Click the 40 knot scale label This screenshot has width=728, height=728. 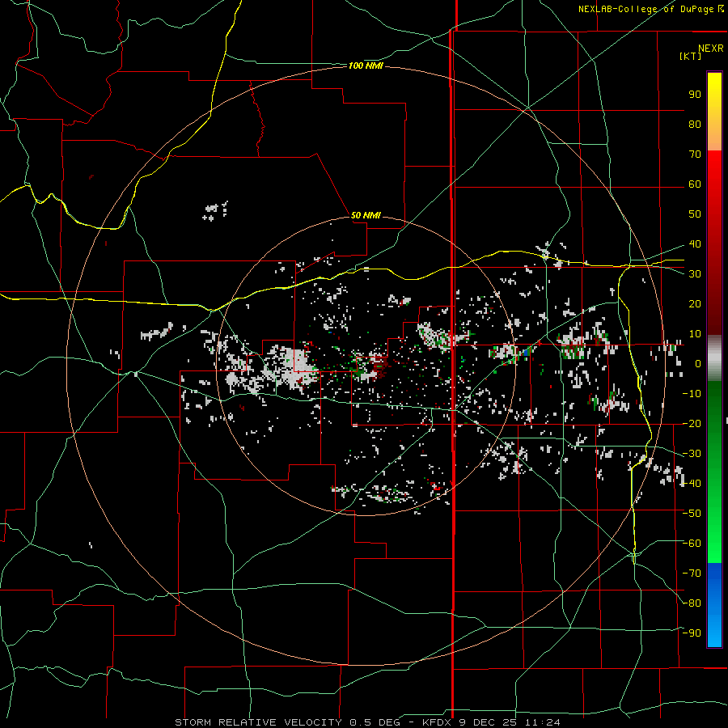tap(695, 244)
